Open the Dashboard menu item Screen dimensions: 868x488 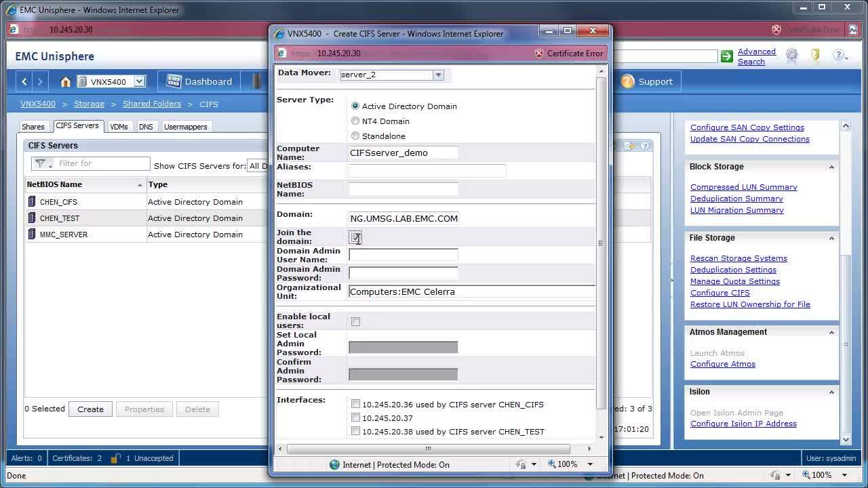200,81
